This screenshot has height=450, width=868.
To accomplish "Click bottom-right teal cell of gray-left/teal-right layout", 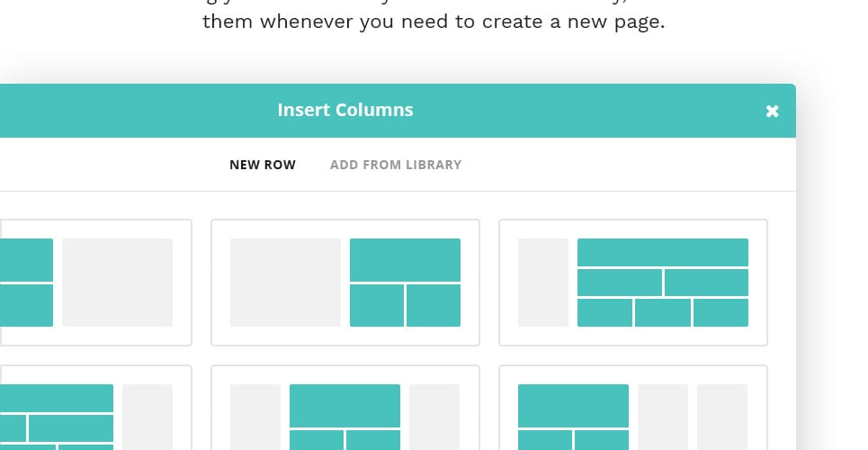I will (433, 305).
